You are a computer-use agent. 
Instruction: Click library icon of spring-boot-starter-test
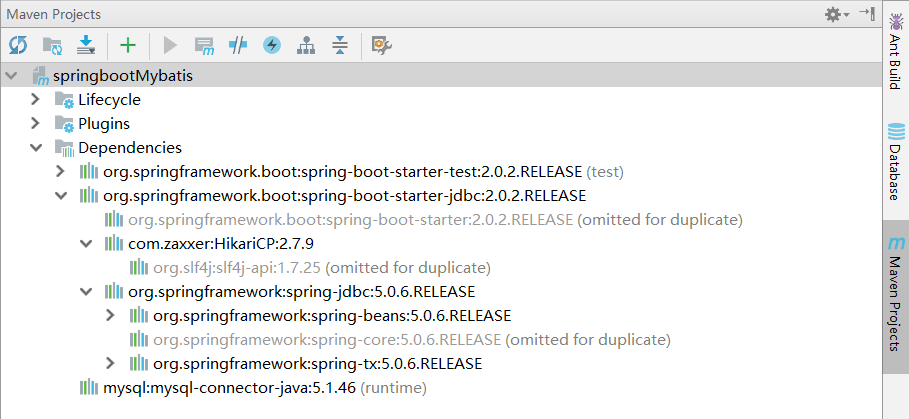click(89, 172)
